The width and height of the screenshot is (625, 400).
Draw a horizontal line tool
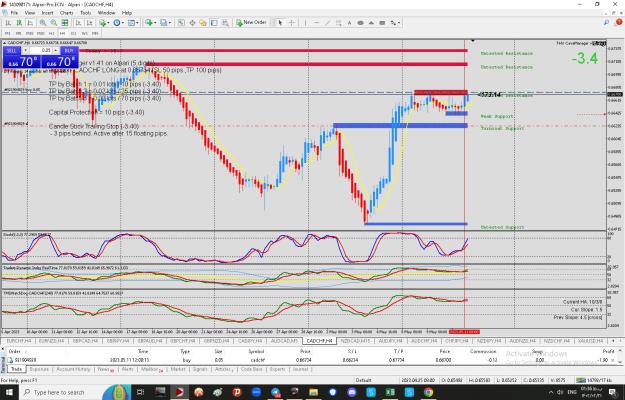(x=316, y=23)
